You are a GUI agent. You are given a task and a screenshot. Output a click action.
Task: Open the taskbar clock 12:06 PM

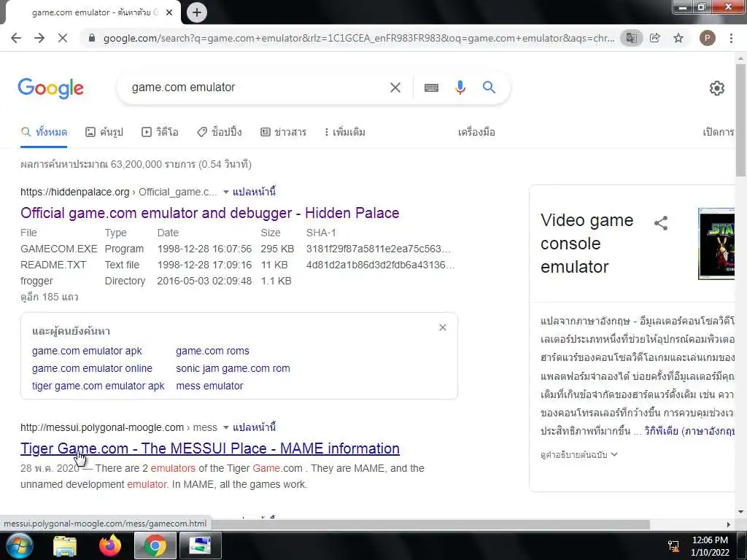[710, 546]
